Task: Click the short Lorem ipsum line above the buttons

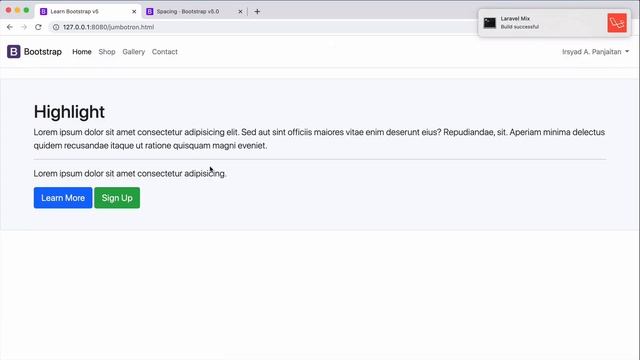Action: [130, 173]
